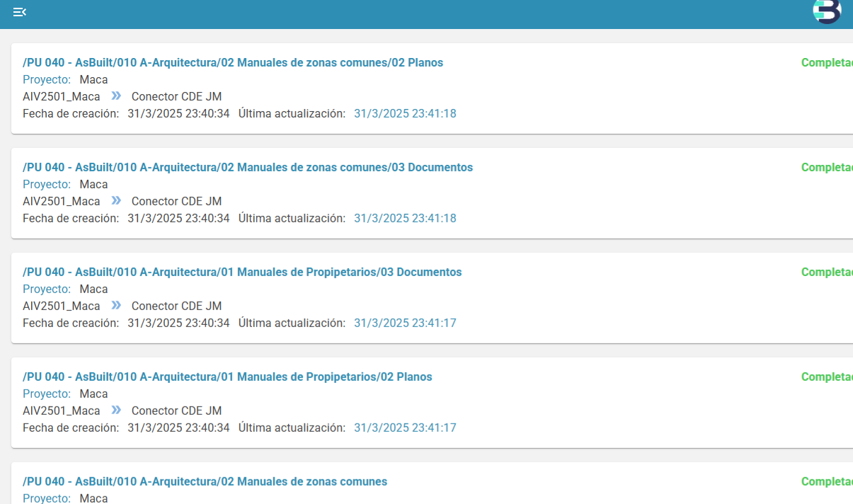853x504 pixels.
Task: Open Propipetarios/03 Documentos path link
Action: point(242,272)
